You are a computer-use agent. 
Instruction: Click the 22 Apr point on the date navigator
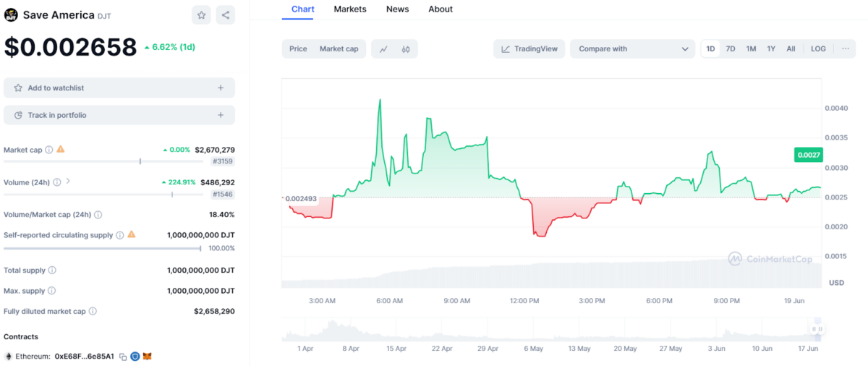coord(441,348)
